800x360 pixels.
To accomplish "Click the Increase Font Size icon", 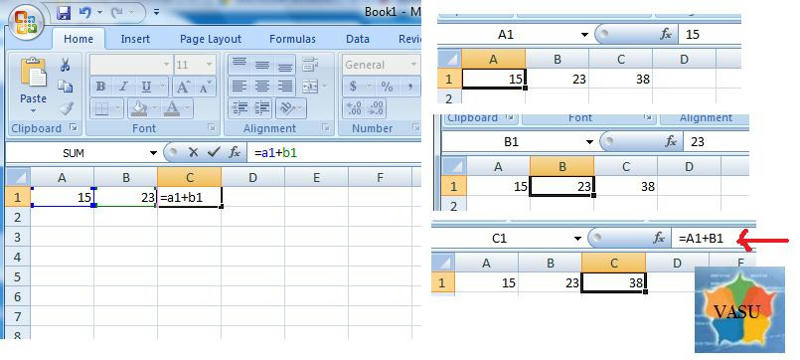I will (183, 87).
